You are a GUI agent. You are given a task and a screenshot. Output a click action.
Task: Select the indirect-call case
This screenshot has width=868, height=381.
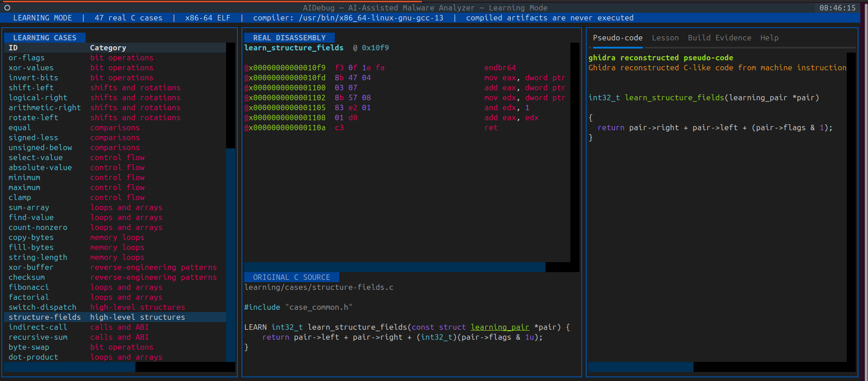[115, 327]
